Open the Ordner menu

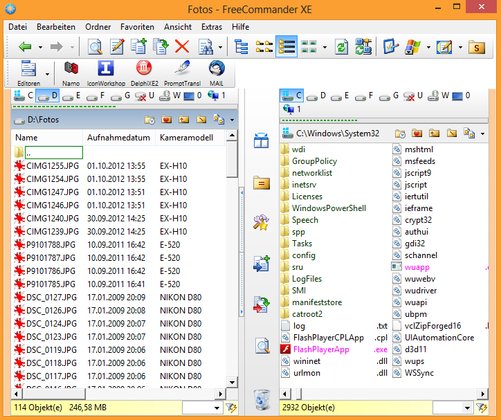(98, 27)
